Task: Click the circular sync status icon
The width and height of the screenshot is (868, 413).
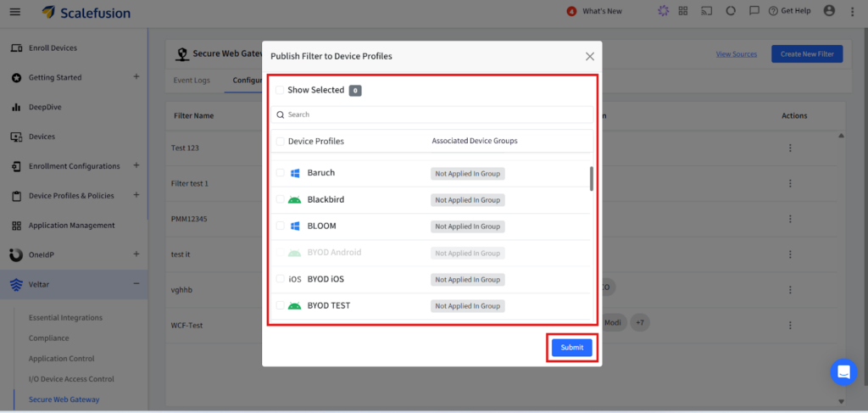Action: tap(731, 11)
